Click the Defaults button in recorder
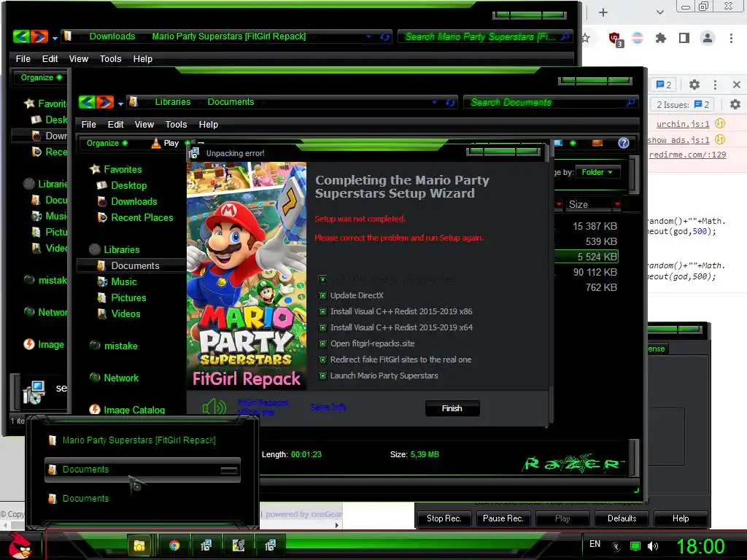Screen dimensions: 747x560 click(622, 518)
